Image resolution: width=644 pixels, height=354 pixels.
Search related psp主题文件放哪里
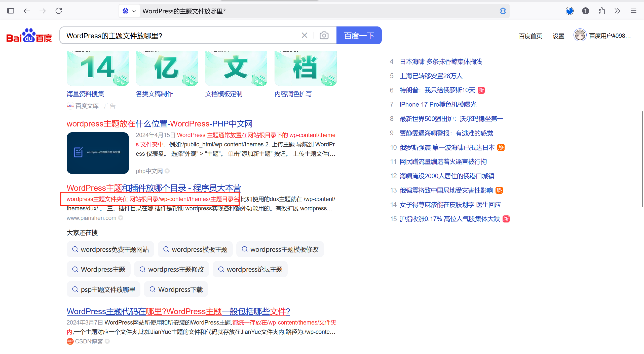pyautogui.click(x=103, y=289)
